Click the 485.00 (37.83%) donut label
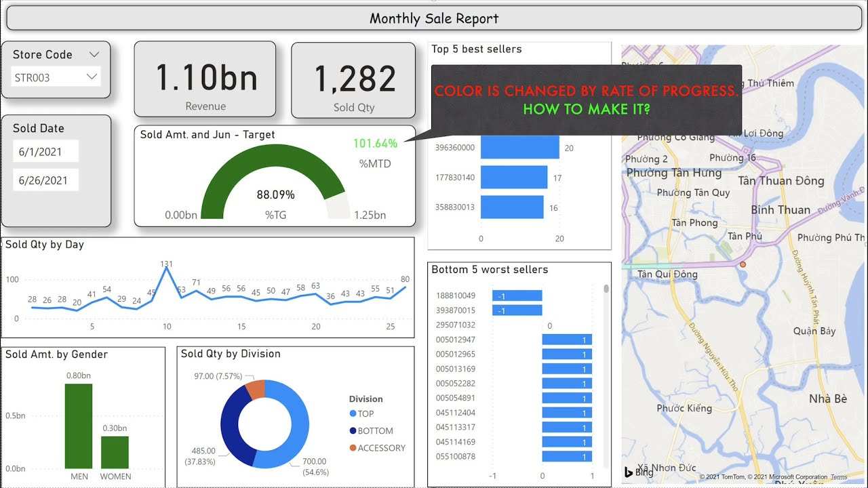Image resolution: width=868 pixels, height=488 pixels. pyautogui.click(x=199, y=455)
